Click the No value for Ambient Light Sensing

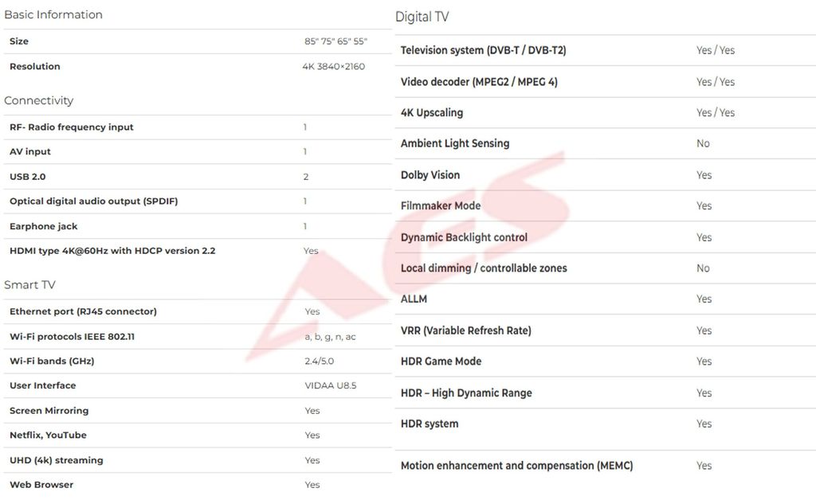coord(703,144)
